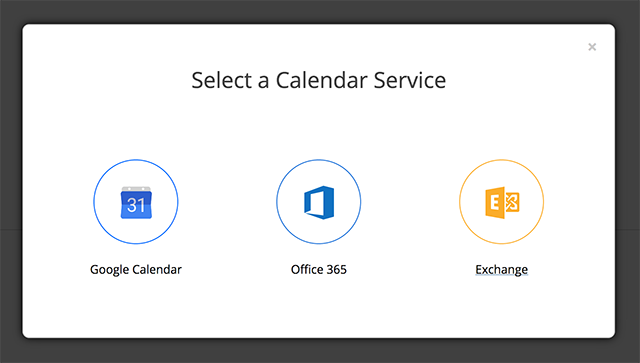Click the "Google Calendar" text label

click(x=136, y=269)
